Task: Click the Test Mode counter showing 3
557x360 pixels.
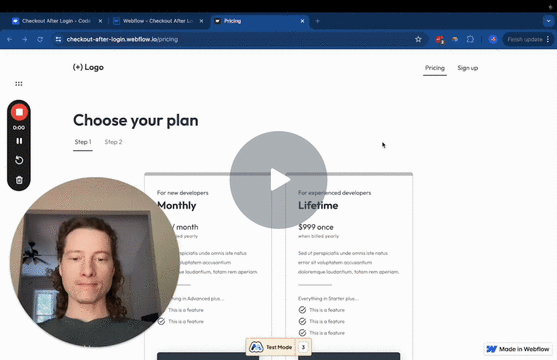Action: pyautogui.click(x=303, y=347)
